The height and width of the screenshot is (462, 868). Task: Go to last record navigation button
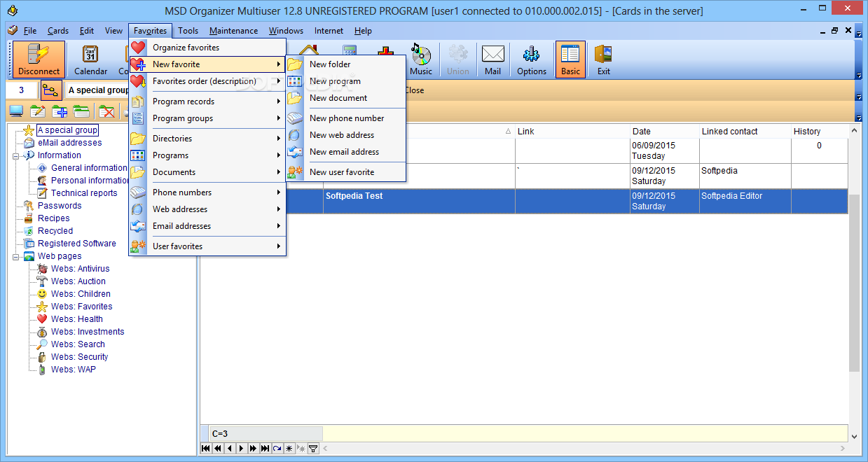point(265,448)
